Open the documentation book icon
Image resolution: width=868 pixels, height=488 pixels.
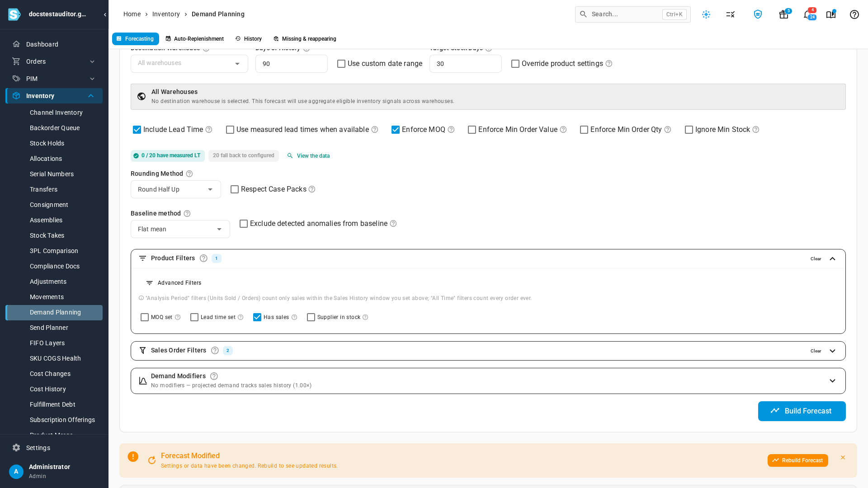831,14
